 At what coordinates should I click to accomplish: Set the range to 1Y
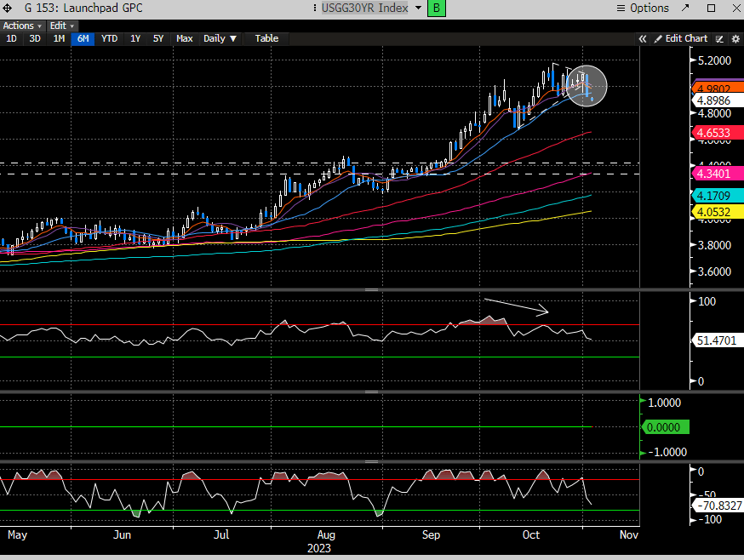(x=134, y=38)
